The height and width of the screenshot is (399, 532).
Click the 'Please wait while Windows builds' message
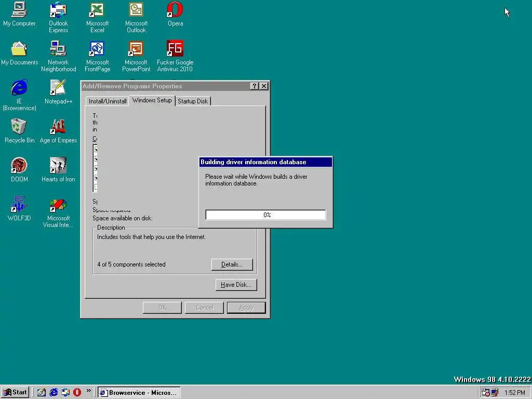[256, 180]
